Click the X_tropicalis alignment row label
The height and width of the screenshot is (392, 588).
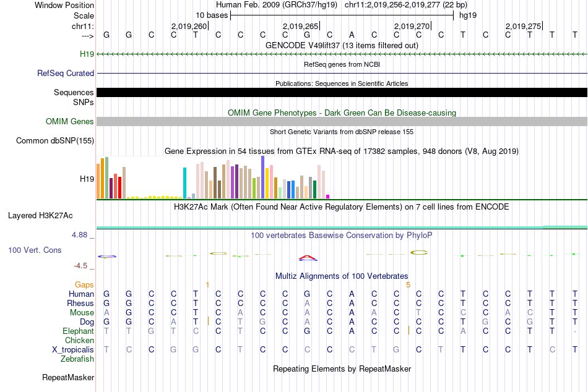pyautogui.click(x=73, y=350)
